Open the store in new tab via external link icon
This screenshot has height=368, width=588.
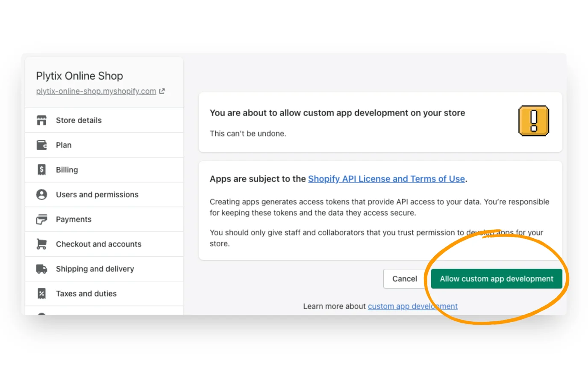161,91
